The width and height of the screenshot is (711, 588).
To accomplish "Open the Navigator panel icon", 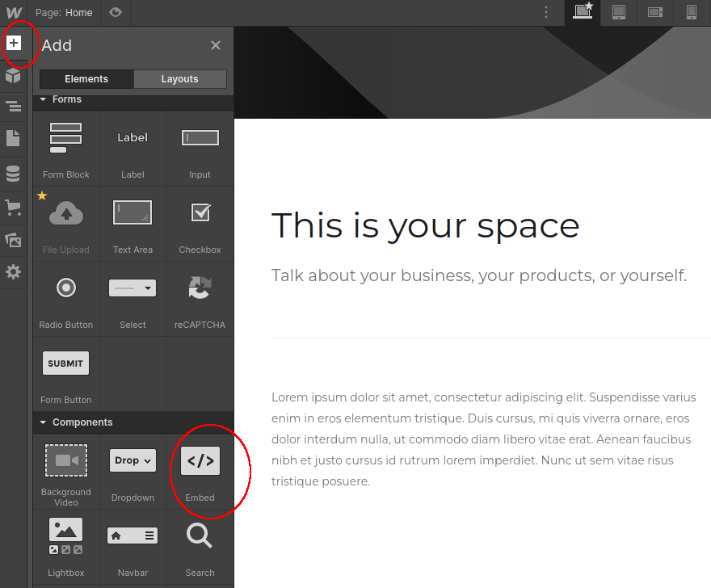I will click(x=13, y=106).
